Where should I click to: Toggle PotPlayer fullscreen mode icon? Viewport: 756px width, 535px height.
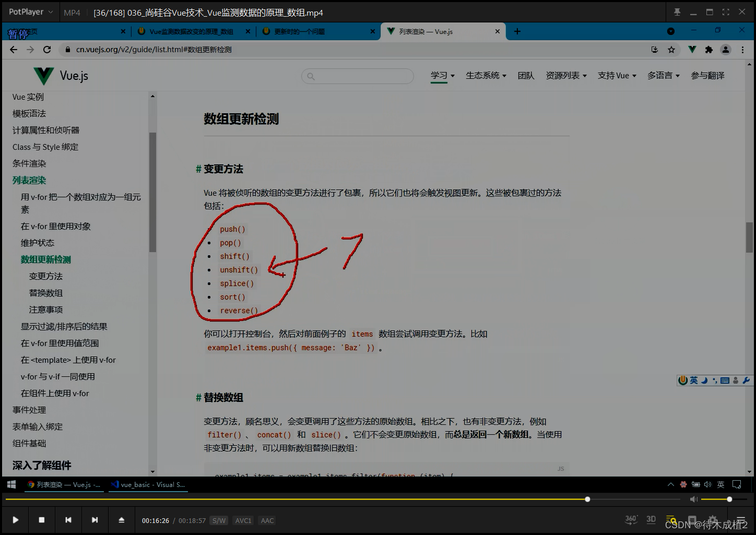click(x=726, y=12)
